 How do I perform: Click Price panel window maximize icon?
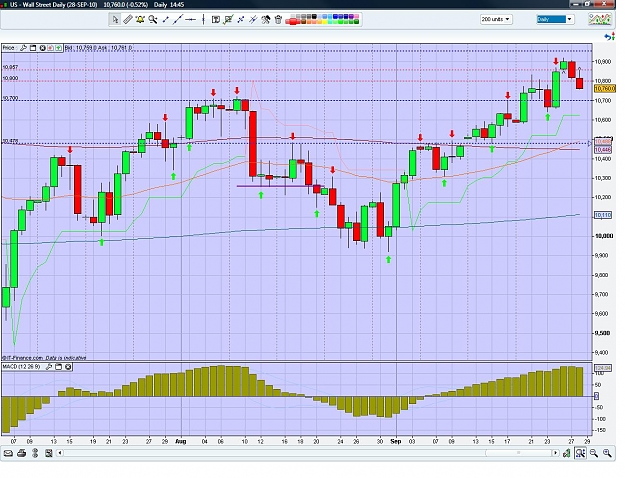33,48
